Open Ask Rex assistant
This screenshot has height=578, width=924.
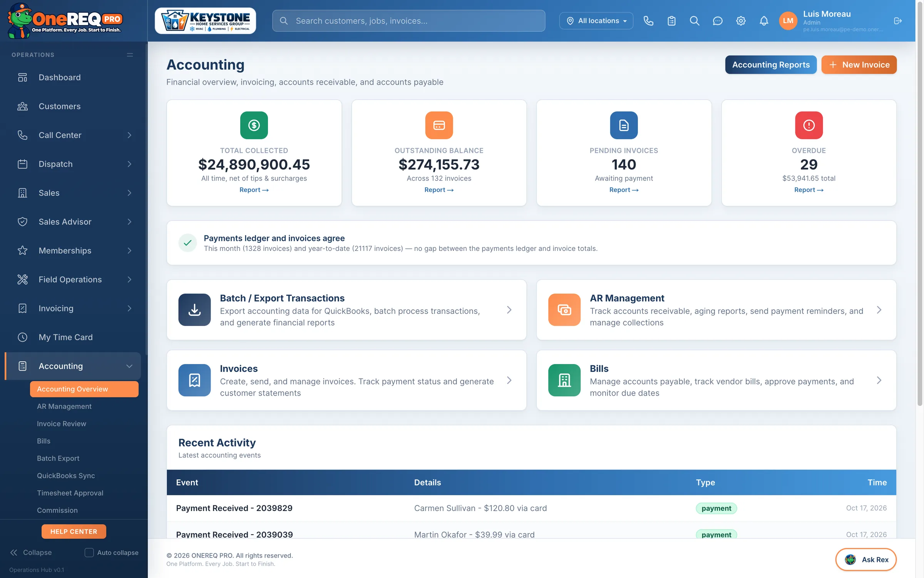(x=866, y=560)
